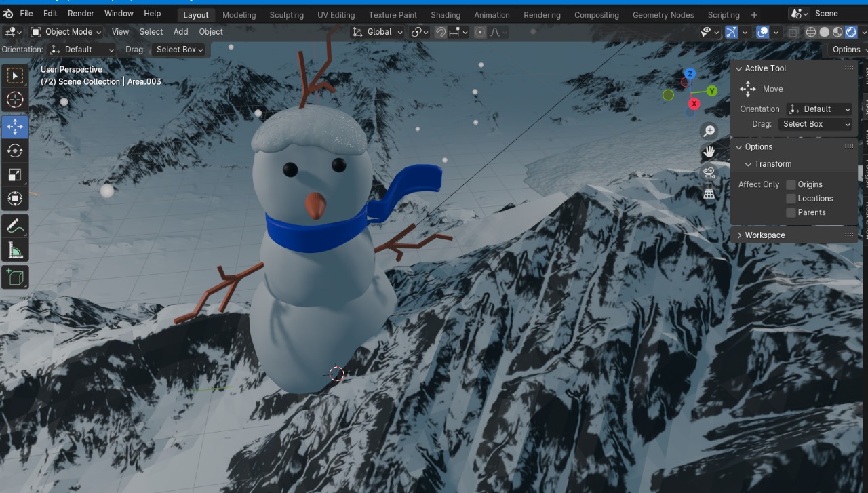Select the 3D Cursor tool
This screenshot has height=493, width=868.
[15, 100]
